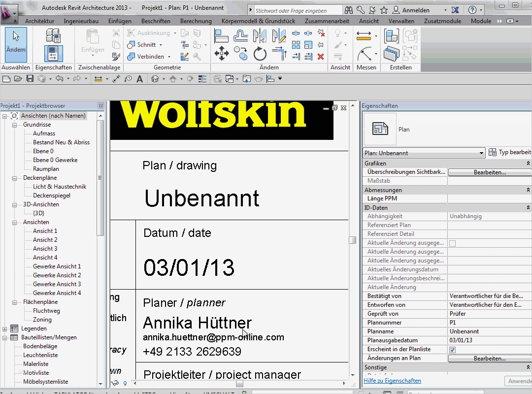Click the star favorites icon
Screen dimensions: 532x394
[384, 10]
